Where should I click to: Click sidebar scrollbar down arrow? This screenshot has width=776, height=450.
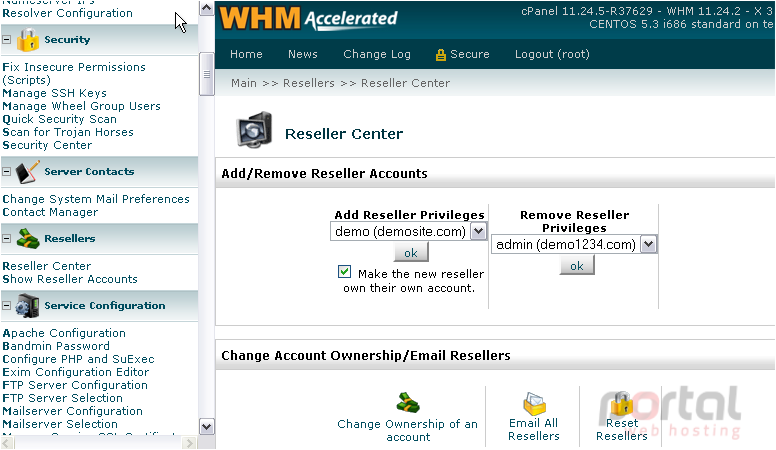coord(206,426)
